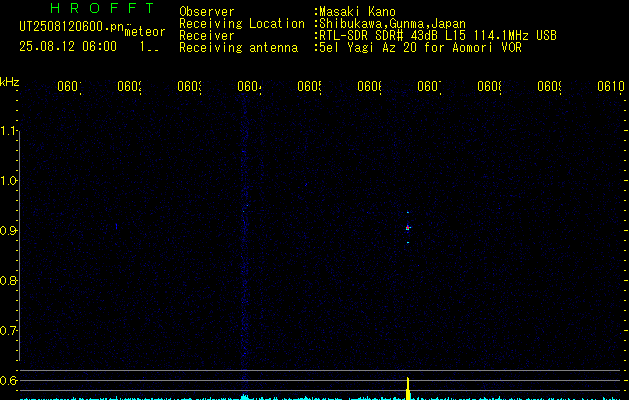
Task: Select 'RTL-SDR SDR# 43dB L15 114.1MHz USB'
Action: click(x=438, y=36)
